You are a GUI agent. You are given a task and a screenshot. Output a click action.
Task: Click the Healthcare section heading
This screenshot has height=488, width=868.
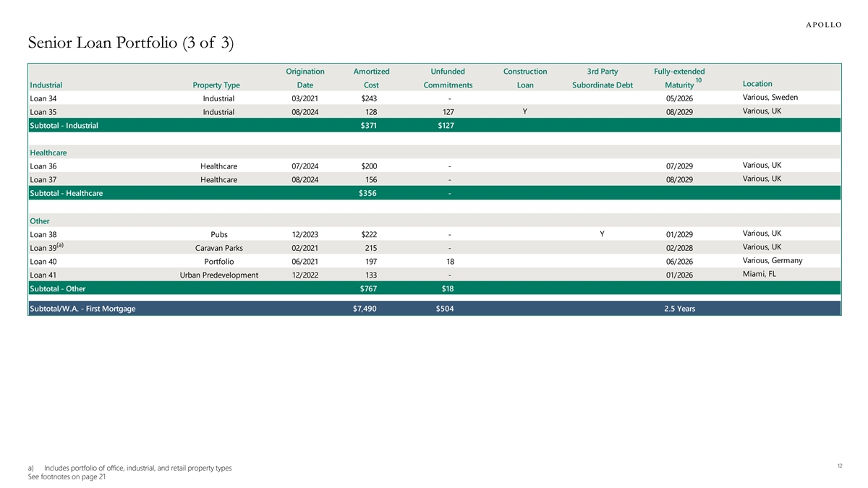(51, 153)
